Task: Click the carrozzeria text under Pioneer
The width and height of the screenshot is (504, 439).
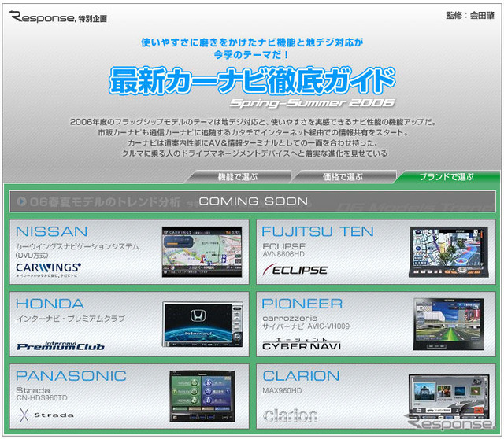Action: coord(290,319)
